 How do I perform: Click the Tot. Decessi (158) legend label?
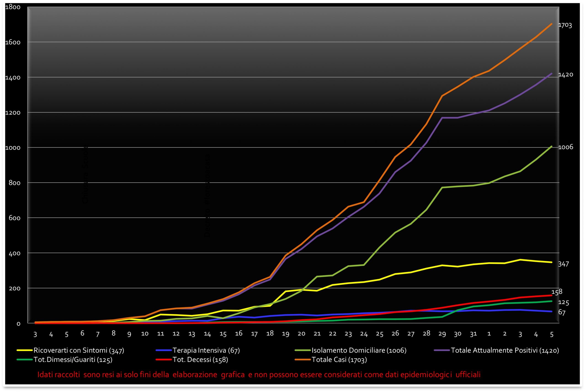[x=200, y=360]
